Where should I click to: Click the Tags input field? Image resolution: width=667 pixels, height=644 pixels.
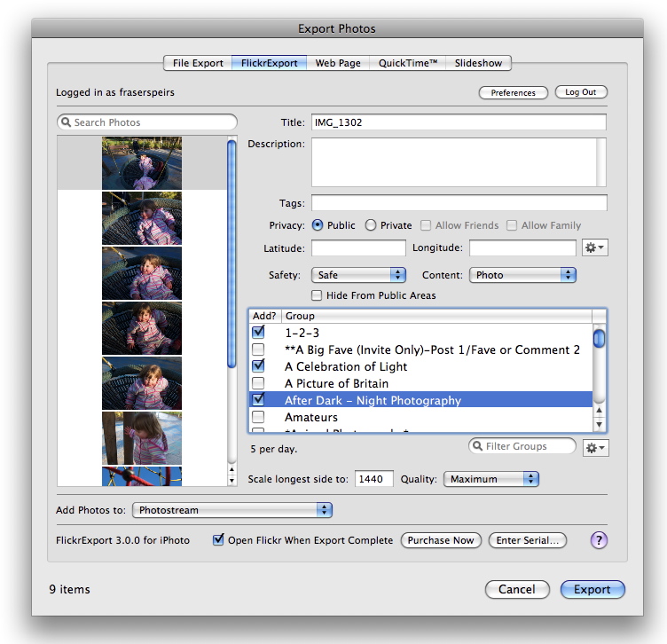459,203
